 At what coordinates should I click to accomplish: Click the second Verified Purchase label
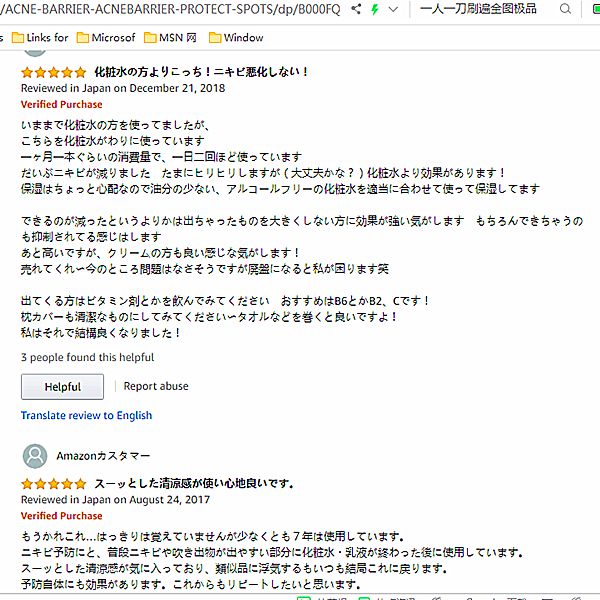click(61, 516)
